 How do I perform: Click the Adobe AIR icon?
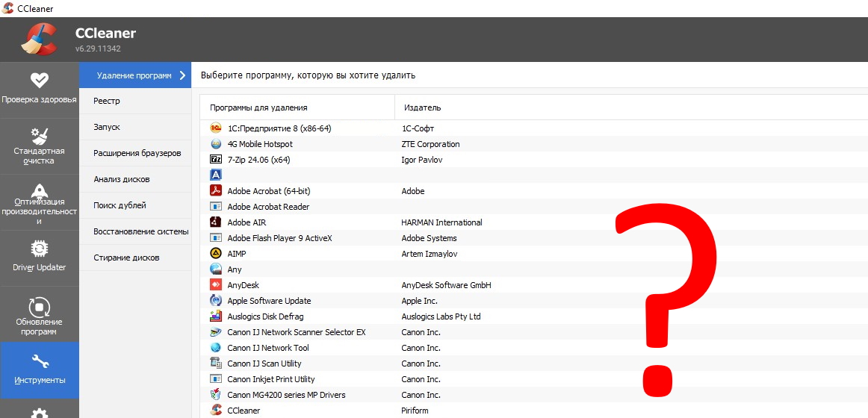pos(216,222)
